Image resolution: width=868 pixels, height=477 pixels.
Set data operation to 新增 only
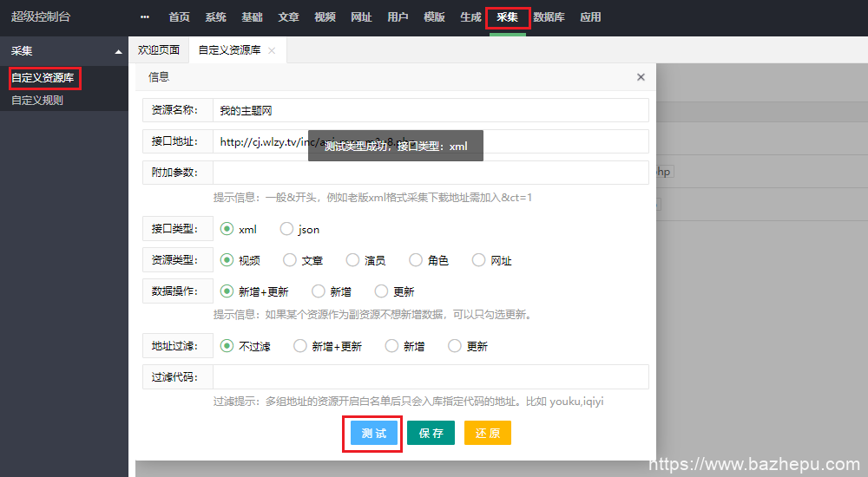(319, 291)
